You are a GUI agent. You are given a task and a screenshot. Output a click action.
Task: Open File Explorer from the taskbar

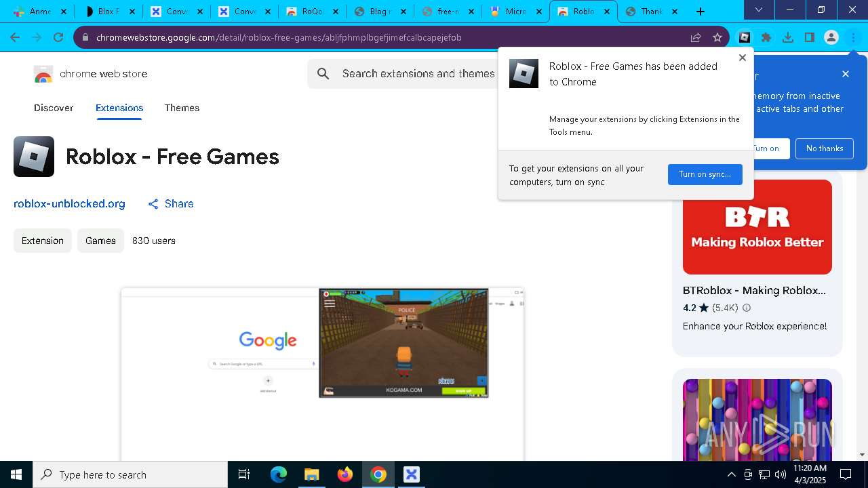click(x=311, y=474)
